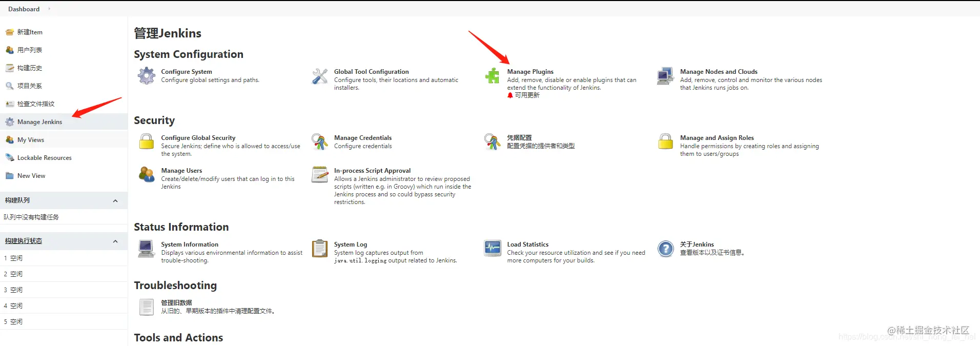Click the 凭据配置 keys icon
The width and height of the screenshot is (980, 346).
[x=493, y=141]
